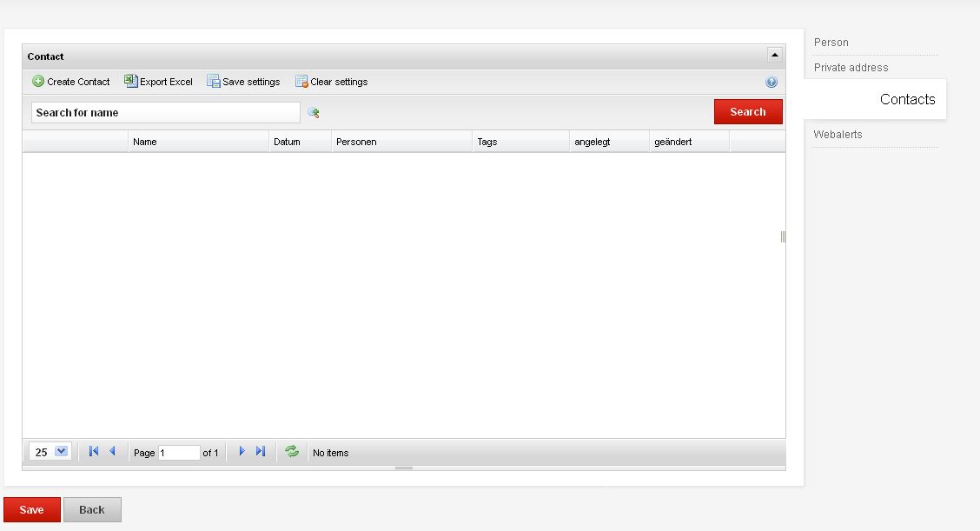Screen dimensions: 980x531
Task: Open the page size dropdown showing 25
Action: point(50,452)
